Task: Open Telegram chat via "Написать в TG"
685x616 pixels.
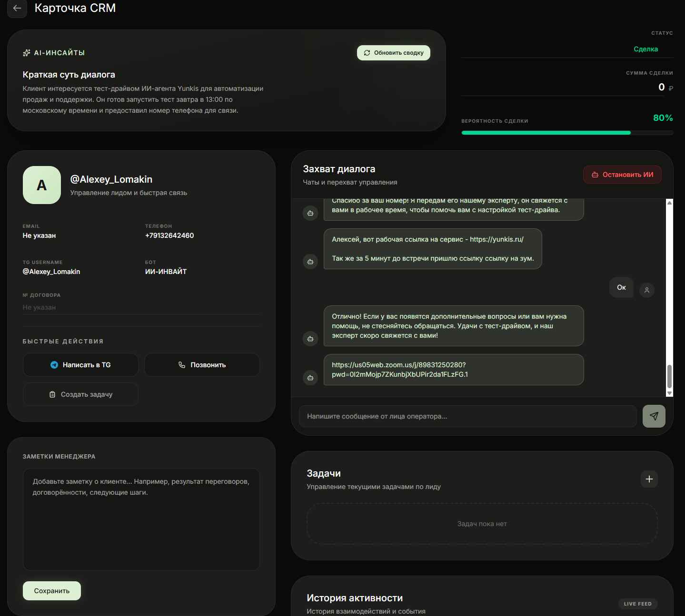Action: tap(80, 365)
